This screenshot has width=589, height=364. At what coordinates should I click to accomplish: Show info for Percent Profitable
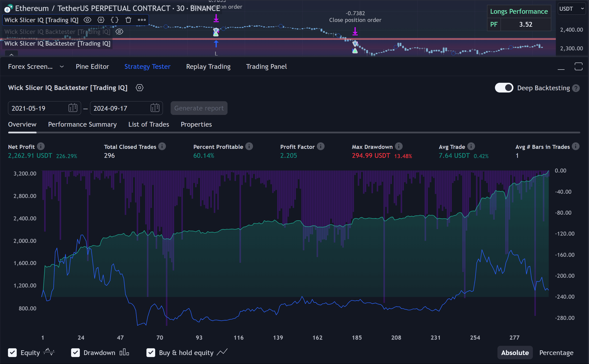249,146
